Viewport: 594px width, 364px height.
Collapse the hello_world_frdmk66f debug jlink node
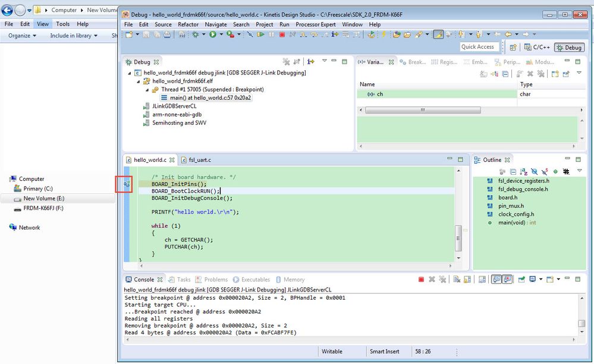coord(130,73)
